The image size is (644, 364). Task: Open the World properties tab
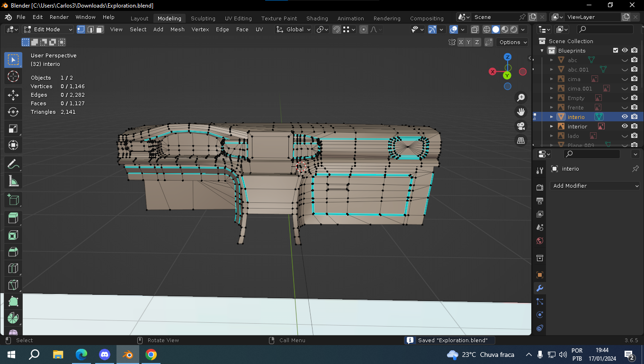pos(539,241)
